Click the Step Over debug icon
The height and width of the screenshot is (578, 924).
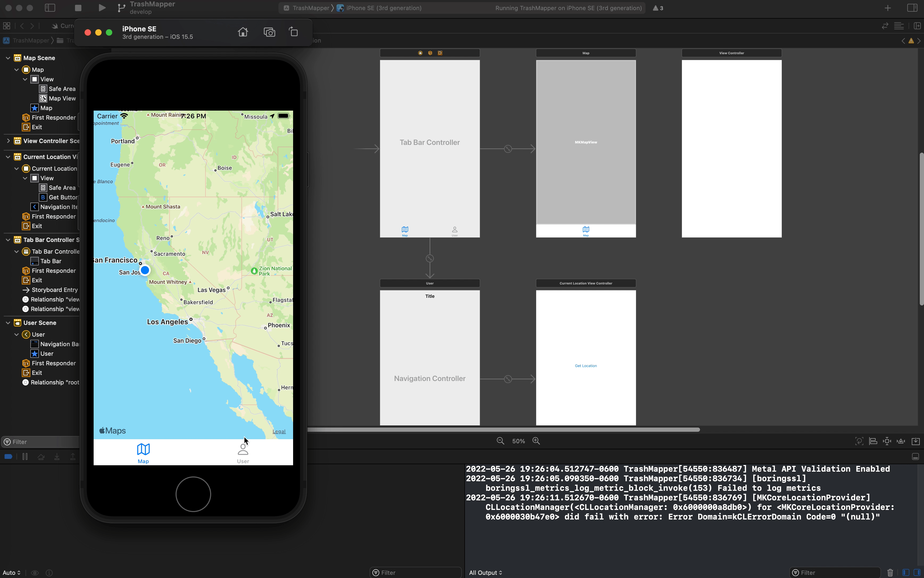pyautogui.click(x=41, y=456)
